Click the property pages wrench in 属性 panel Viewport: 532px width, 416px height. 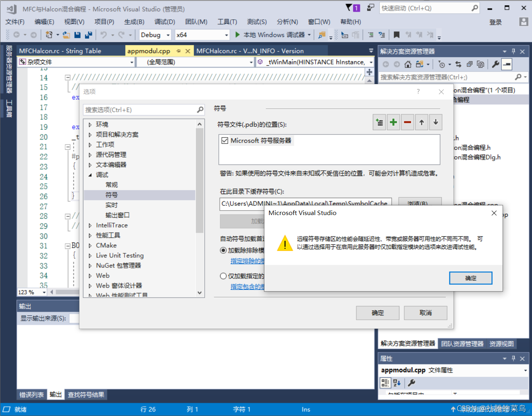coord(411,383)
